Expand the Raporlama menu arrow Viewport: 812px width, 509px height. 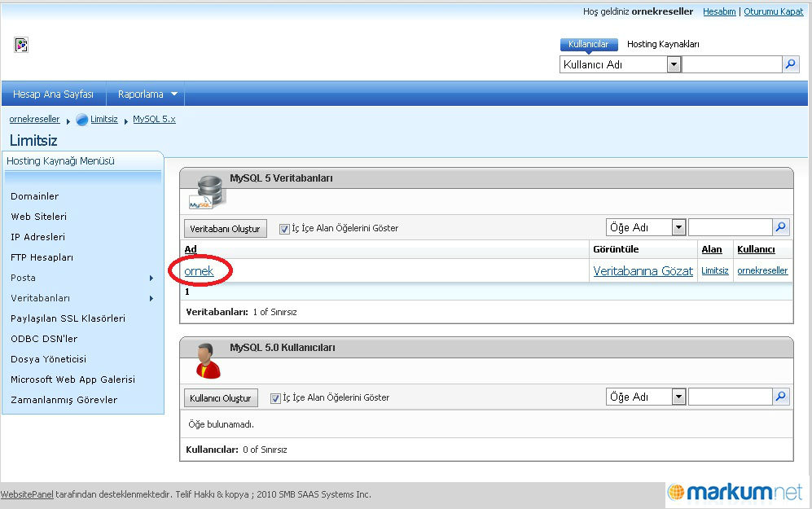[x=174, y=94]
